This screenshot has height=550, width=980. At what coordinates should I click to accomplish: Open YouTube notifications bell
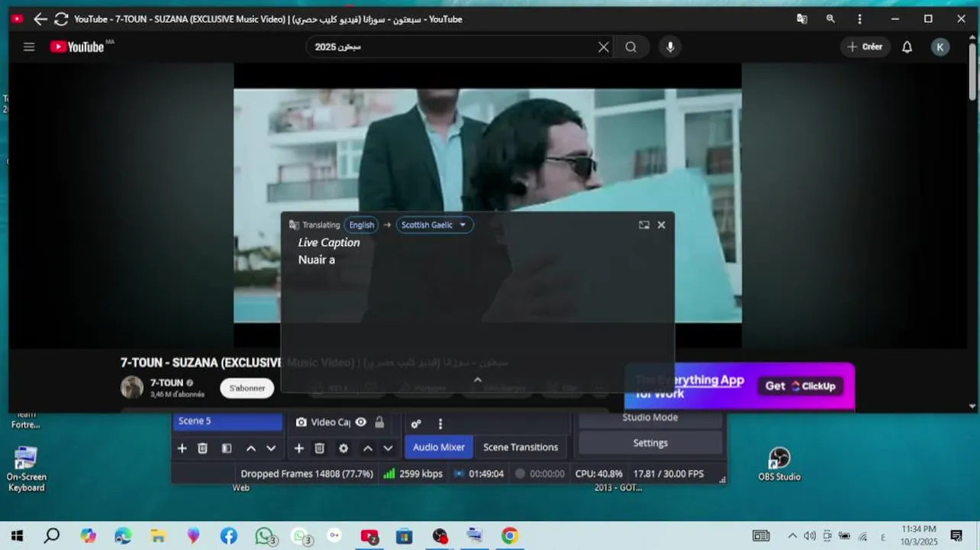(907, 47)
